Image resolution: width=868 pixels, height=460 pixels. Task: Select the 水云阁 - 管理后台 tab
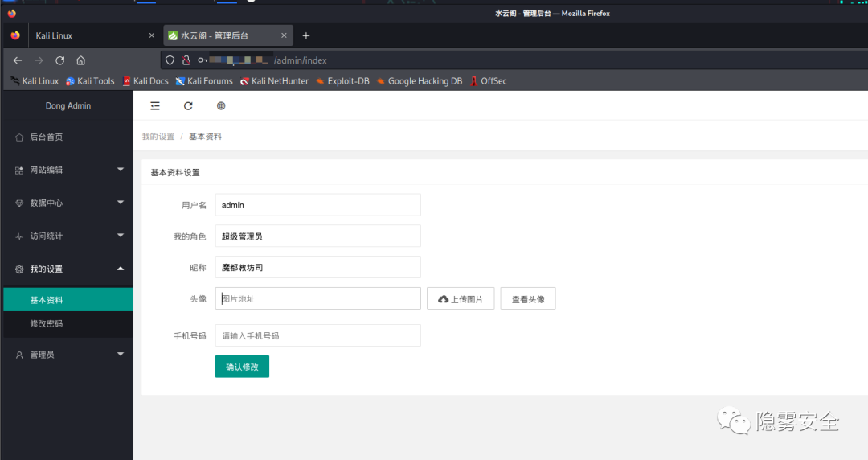click(228, 35)
